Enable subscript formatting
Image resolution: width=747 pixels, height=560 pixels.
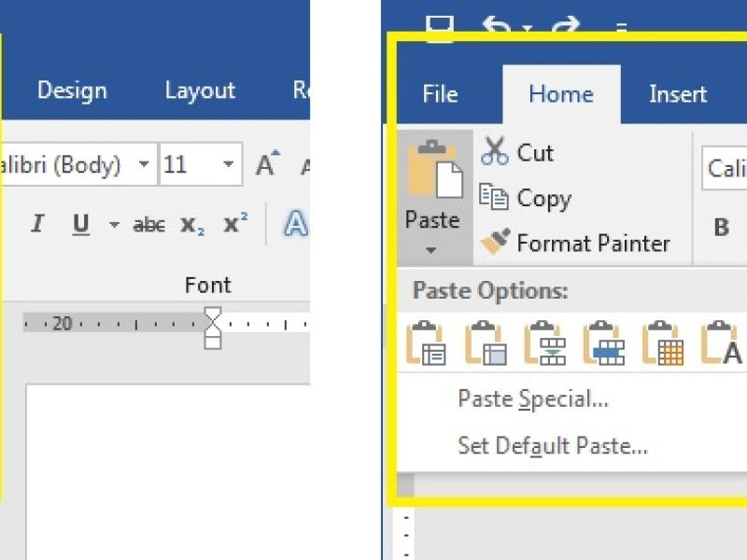click(x=192, y=225)
